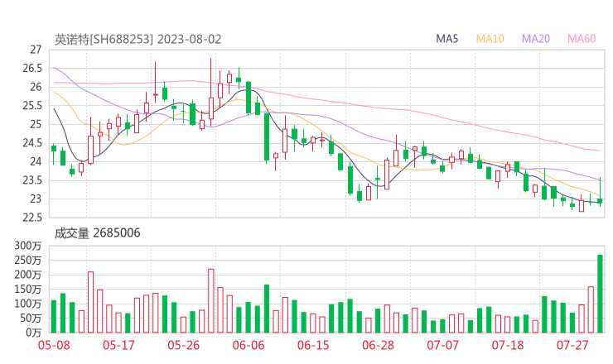
Task: Click the 05-17 date label
Action: (118, 345)
